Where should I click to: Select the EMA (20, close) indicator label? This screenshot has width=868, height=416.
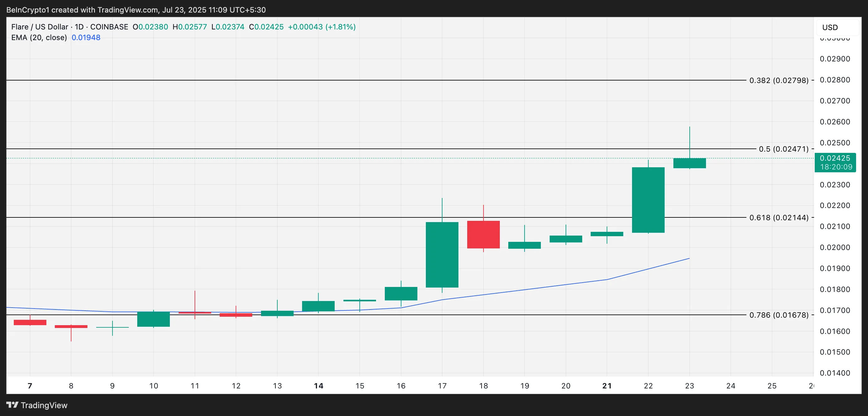tap(39, 37)
